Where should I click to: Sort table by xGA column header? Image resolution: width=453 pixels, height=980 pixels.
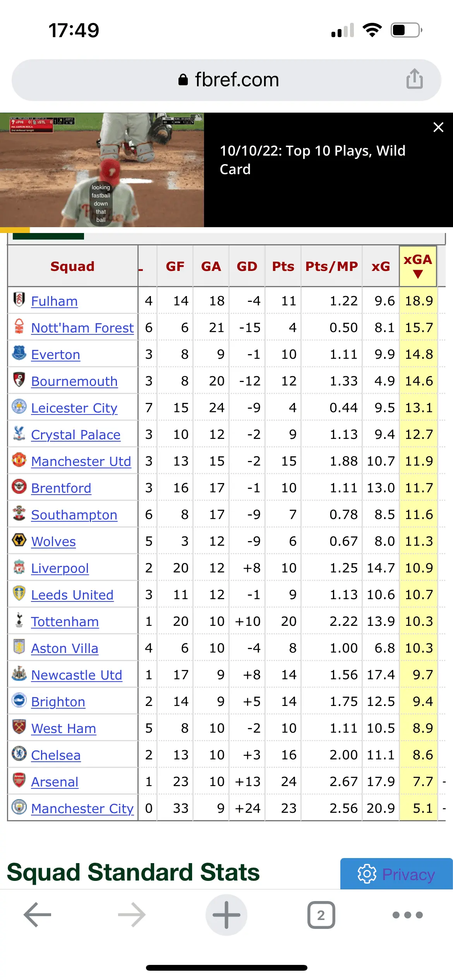pyautogui.click(x=417, y=266)
